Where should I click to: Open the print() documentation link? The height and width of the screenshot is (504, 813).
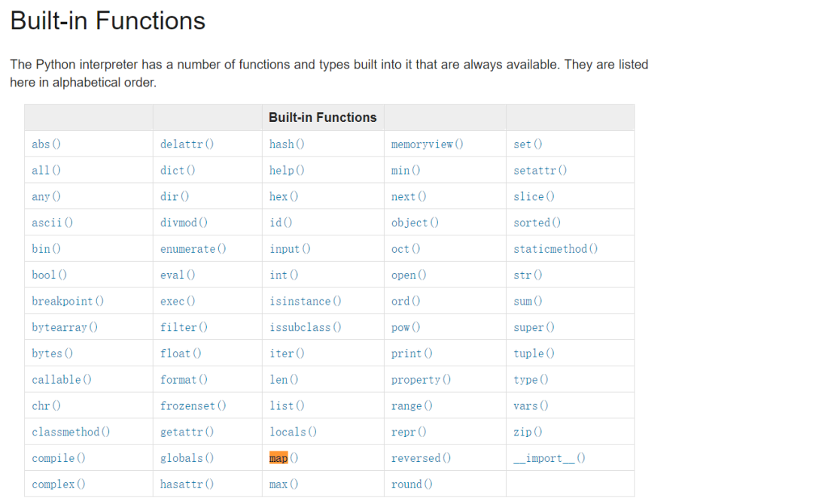(x=411, y=354)
